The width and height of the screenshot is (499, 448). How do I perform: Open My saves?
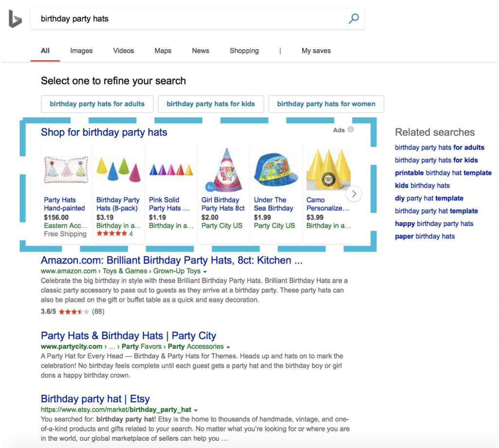tap(316, 51)
